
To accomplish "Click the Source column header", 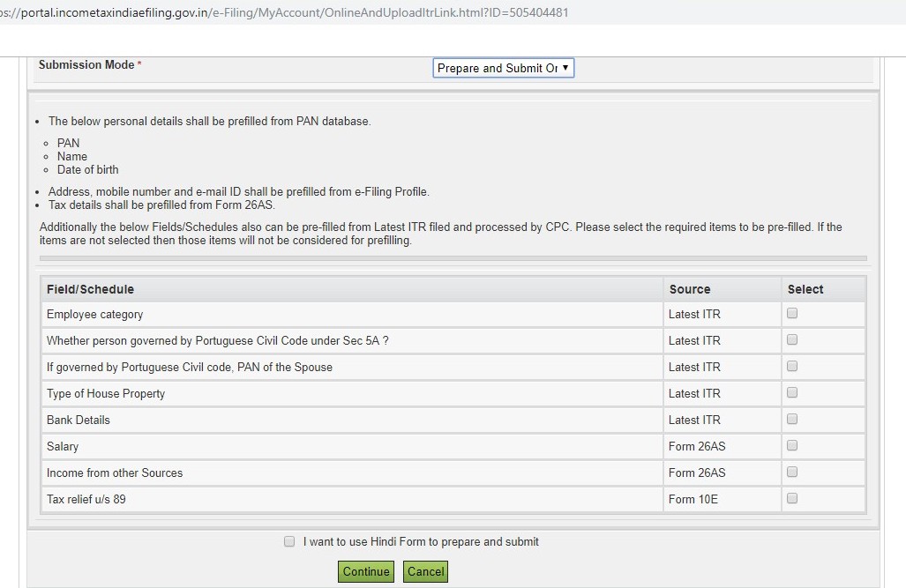I will click(x=690, y=289).
